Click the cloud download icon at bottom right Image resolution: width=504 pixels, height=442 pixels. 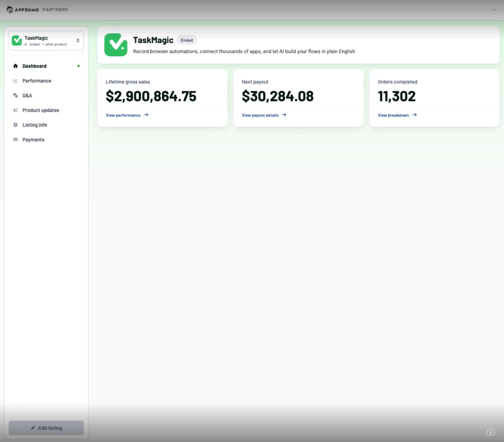click(x=491, y=432)
